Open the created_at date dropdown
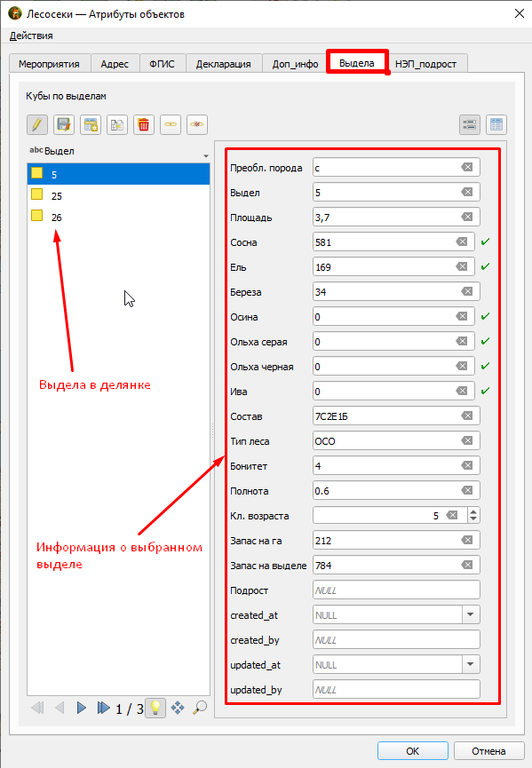Image resolution: width=532 pixels, height=768 pixels. (x=471, y=614)
